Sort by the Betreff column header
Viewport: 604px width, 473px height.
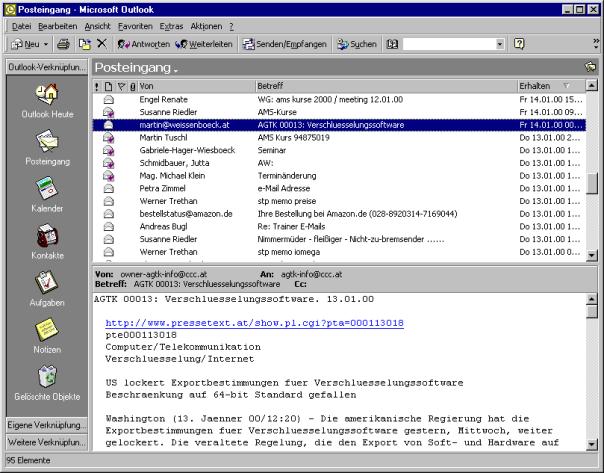[x=386, y=86]
